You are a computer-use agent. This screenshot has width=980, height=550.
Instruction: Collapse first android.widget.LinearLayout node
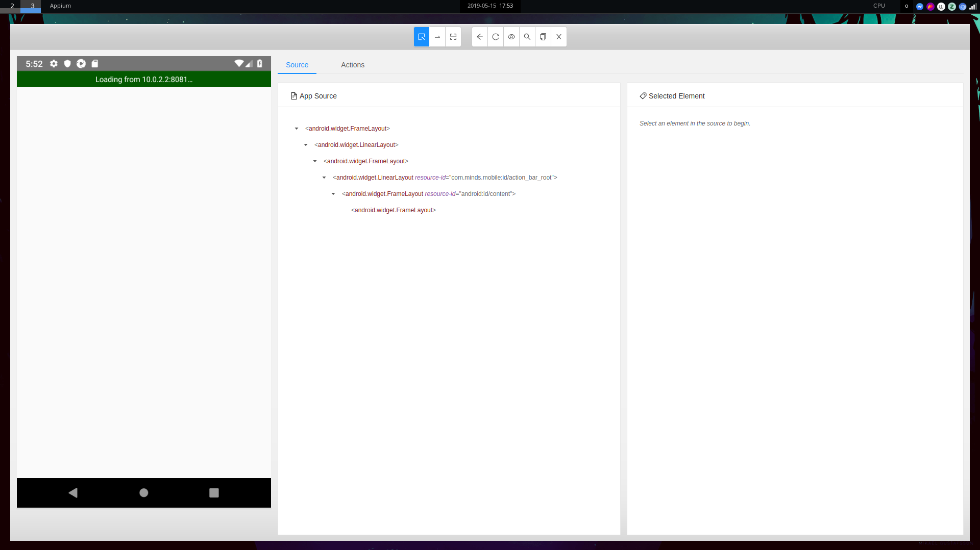click(x=306, y=145)
